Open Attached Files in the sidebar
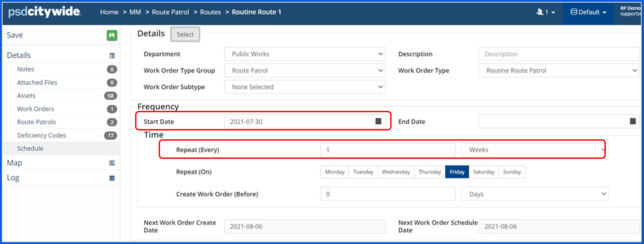 [x=37, y=83]
